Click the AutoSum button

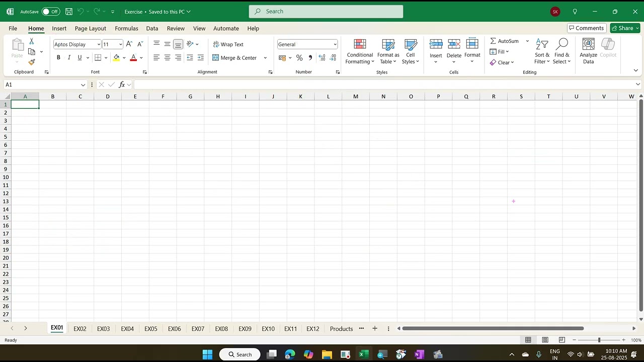coord(505,41)
